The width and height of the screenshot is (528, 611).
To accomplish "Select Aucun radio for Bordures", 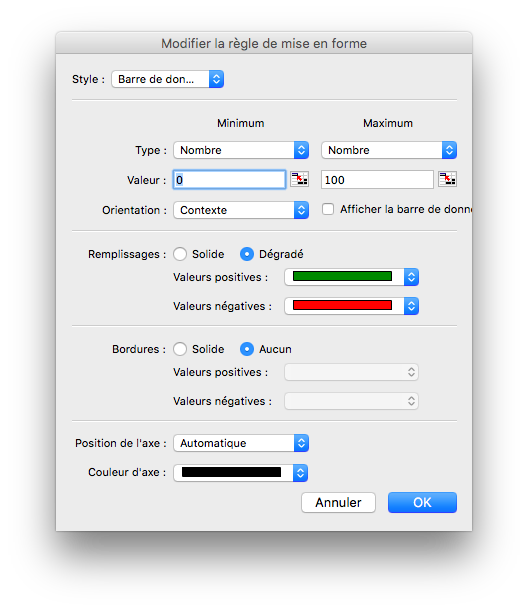I will (247, 349).
